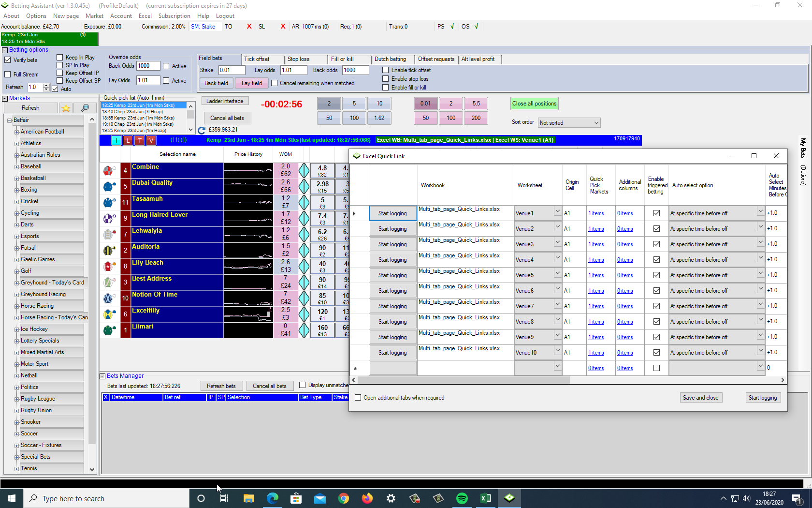
Task: Click the market info 'i' icon
Action: pos(116,140)
